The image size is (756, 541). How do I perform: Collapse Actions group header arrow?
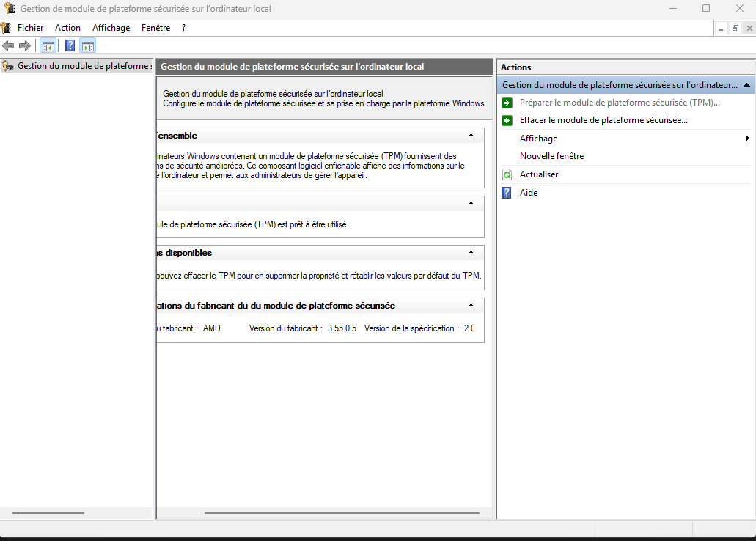[x=747, y=85]
